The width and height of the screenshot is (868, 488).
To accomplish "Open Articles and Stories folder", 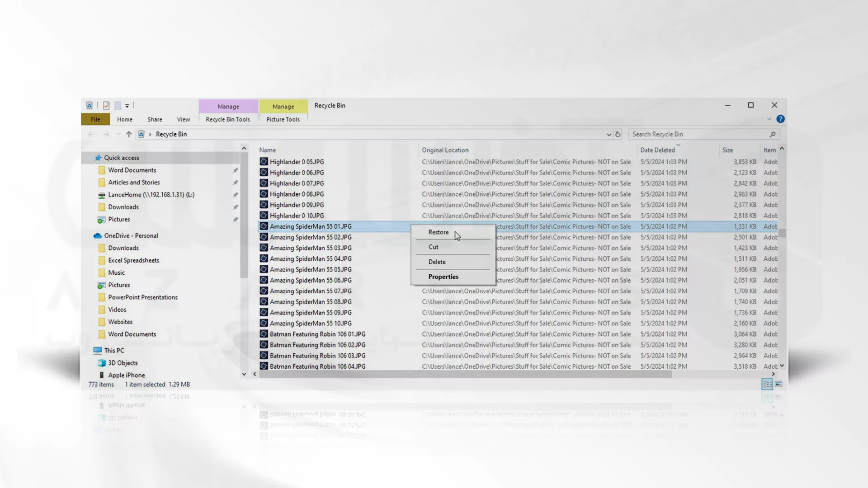I will tap(134, 183).
